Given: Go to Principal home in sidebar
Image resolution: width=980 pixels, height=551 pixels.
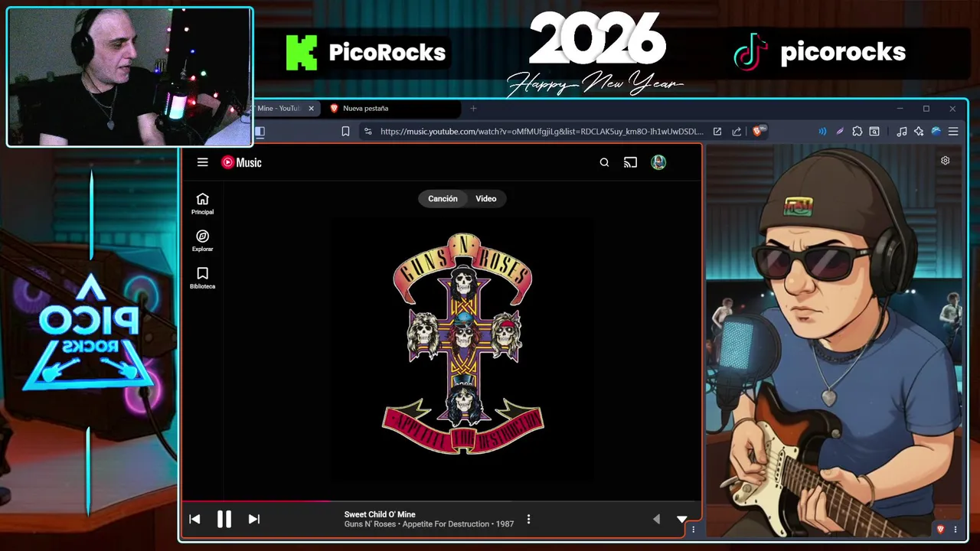Looking at the screenshot, I should coord(202,204).
